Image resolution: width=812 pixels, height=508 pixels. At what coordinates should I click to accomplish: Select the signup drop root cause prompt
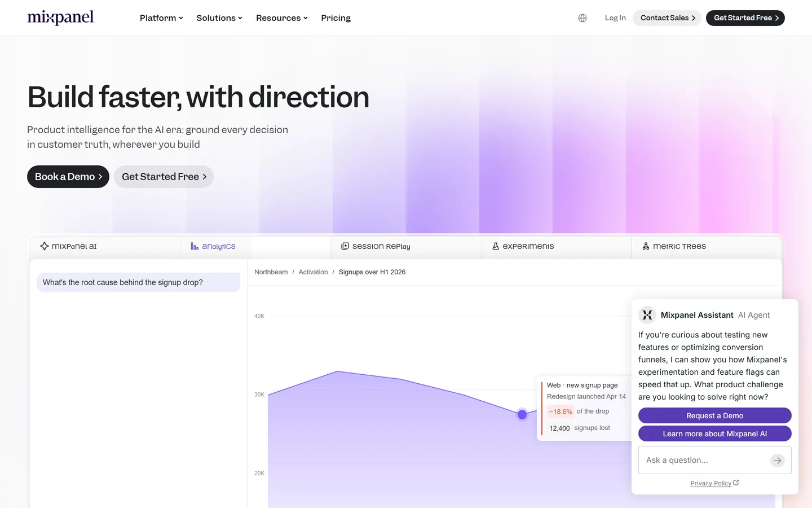pos(139,282)
